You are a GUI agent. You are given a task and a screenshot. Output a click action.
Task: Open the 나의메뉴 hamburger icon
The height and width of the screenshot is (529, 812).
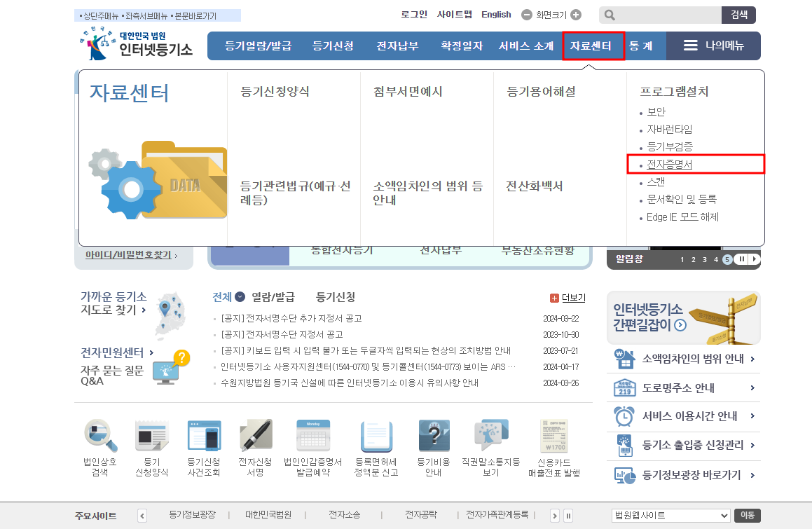690,46
